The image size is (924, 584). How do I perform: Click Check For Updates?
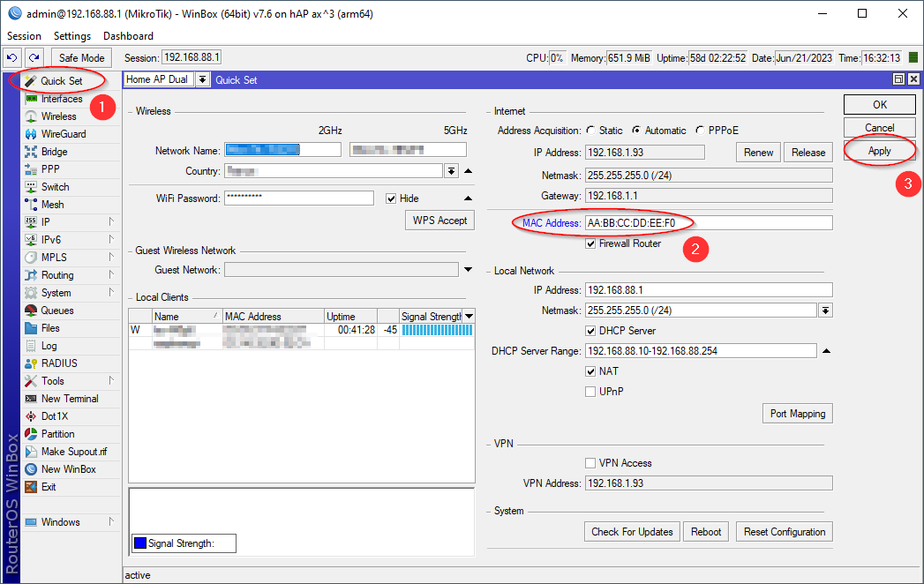(x=632, y=532)
